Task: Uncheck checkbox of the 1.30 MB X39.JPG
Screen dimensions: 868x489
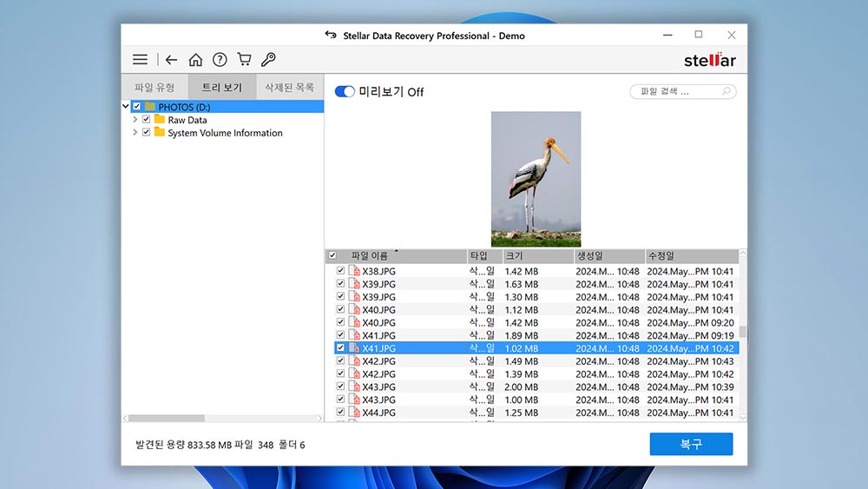Action: point(340,296)
